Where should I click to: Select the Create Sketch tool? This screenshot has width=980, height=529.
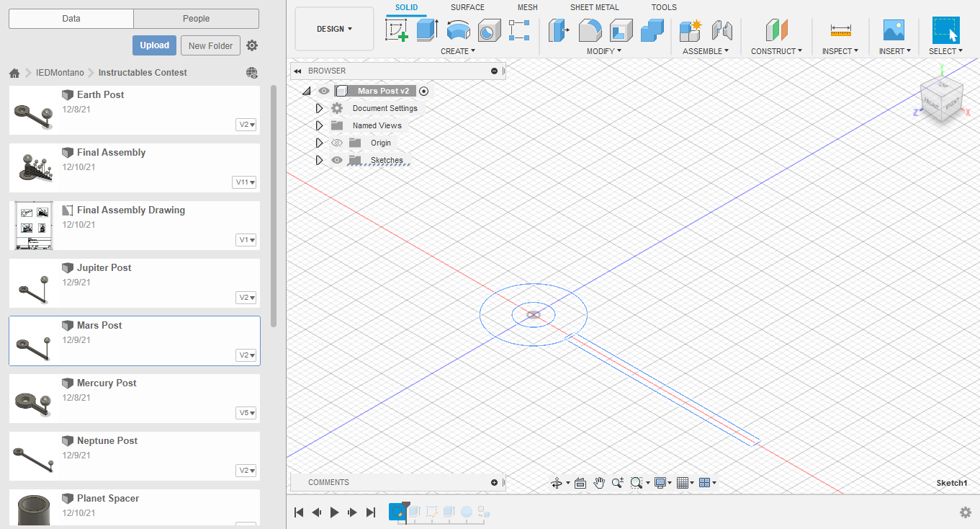[397, 30]
